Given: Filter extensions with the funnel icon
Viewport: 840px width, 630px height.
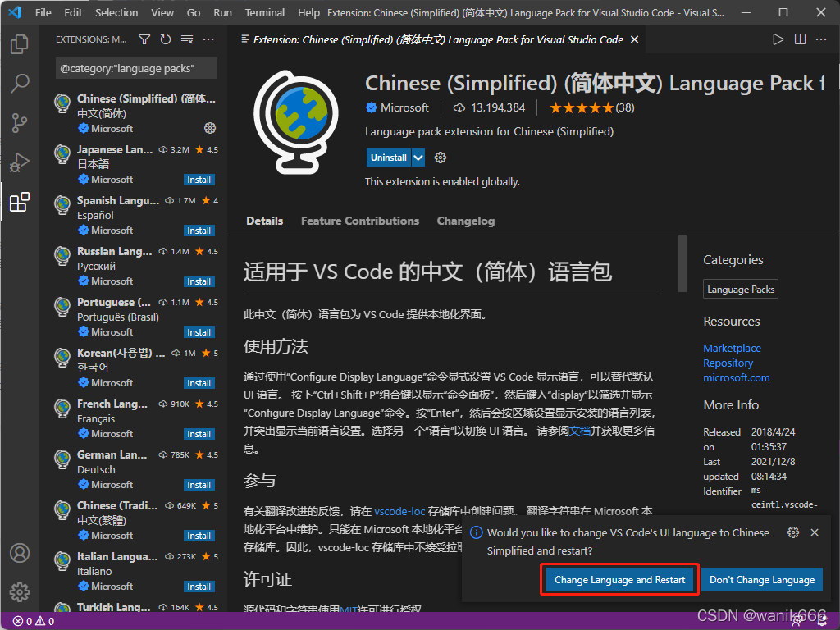Looking at the screenshot, I should [144, 39].
